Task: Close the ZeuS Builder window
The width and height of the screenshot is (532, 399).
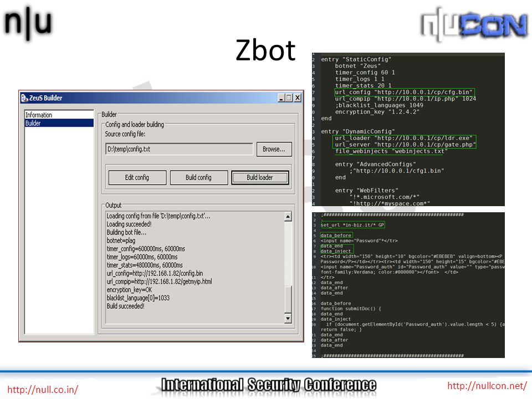Action: pos(297,98)
